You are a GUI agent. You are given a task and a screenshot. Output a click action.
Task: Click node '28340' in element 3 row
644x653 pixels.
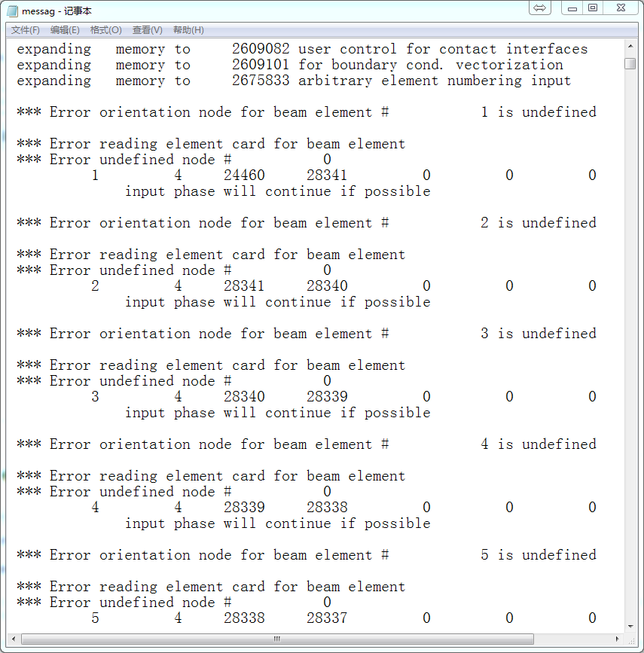pyautogui.click(x=244, y=397)
